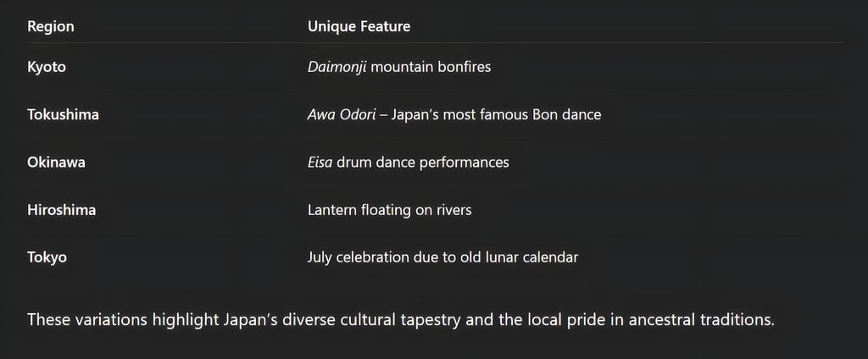
Task: Select the Kyoto row label
Action: (x=47, y=68)
